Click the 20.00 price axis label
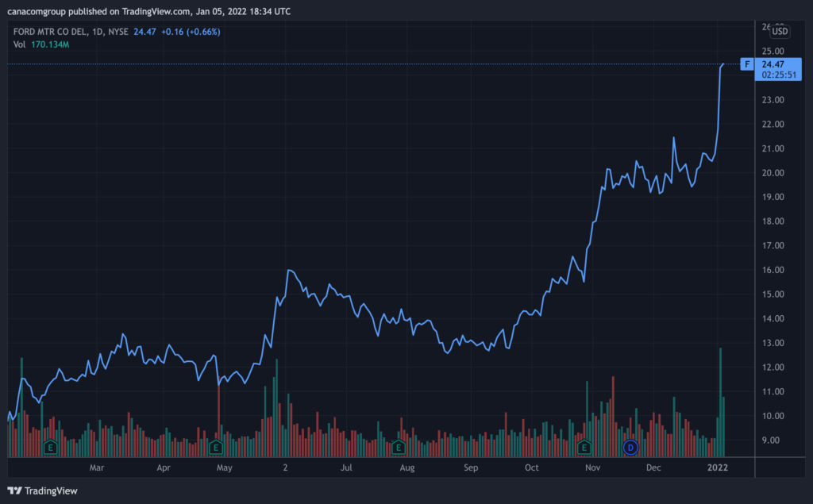Viewport: 813px width, 504px height. click(773, 173)
